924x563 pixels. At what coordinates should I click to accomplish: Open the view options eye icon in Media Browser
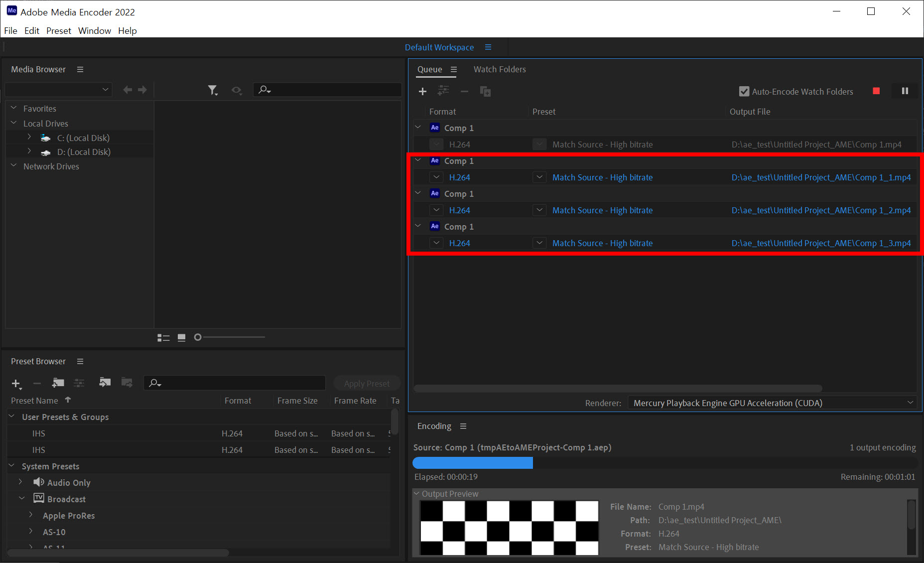click(237, 90)
